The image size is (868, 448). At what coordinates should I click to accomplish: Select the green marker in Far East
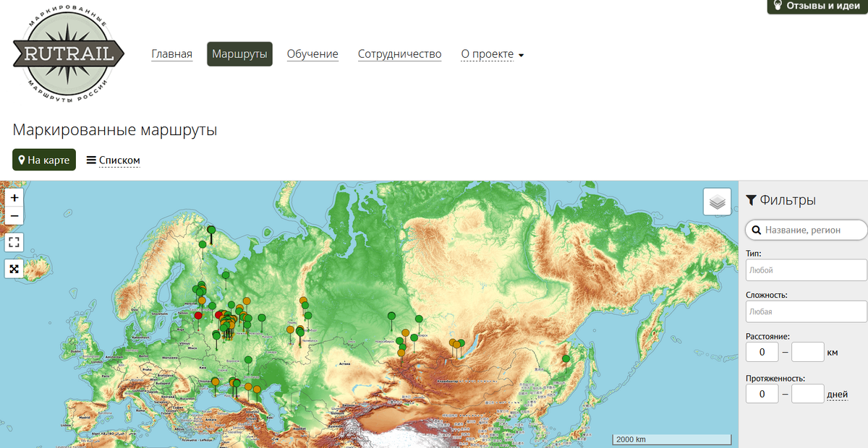click(566, 358)
